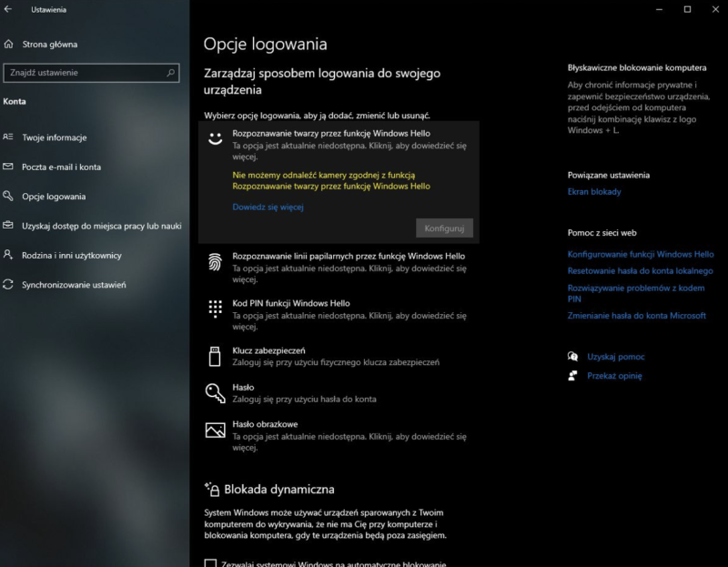Viewport: 728px width, 567px height.
Task: Click the Hasło obrazkowe picture icon
Action: [x=215, y=430]
